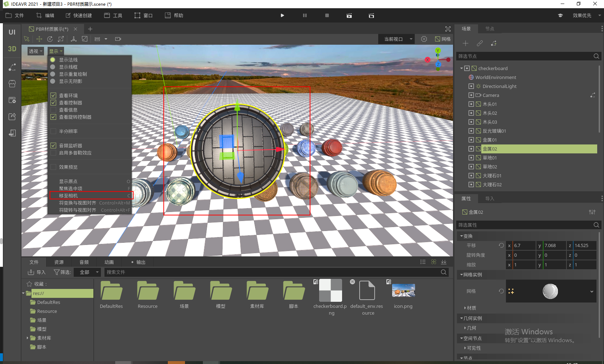Open the 全部 filter dropdown

point(88,272)
